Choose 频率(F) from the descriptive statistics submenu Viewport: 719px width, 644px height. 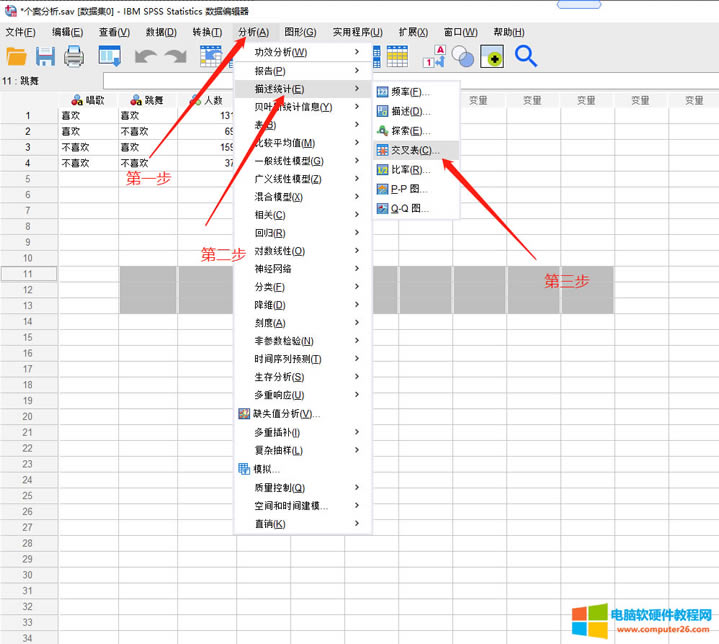(x=410, y=92)
